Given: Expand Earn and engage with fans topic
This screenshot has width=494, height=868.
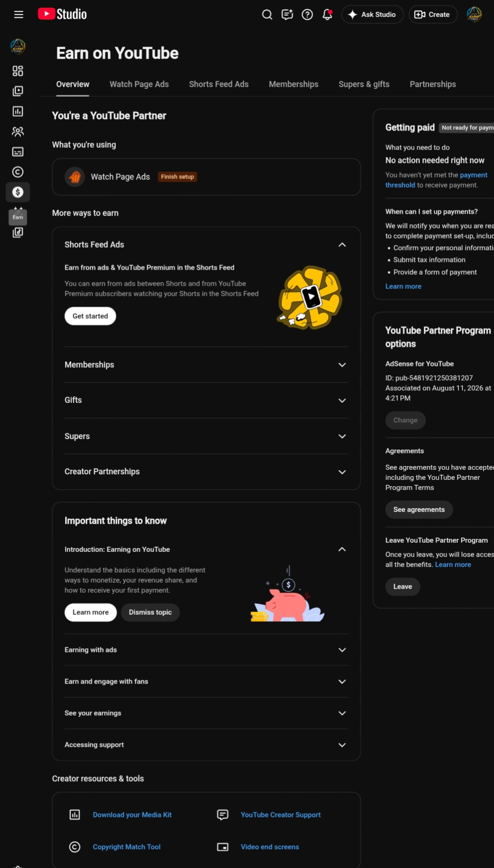Looking at the screenshot, I should tap(342, 682).
